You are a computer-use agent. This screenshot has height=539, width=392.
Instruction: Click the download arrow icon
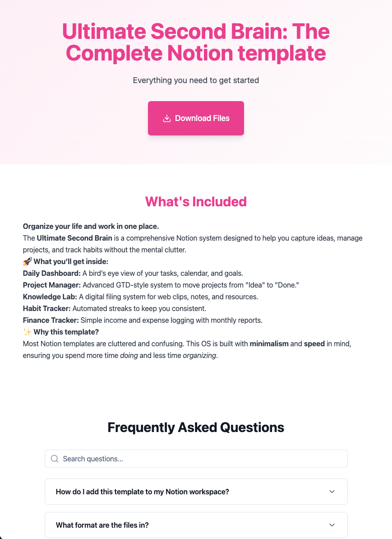coord(167,118)
